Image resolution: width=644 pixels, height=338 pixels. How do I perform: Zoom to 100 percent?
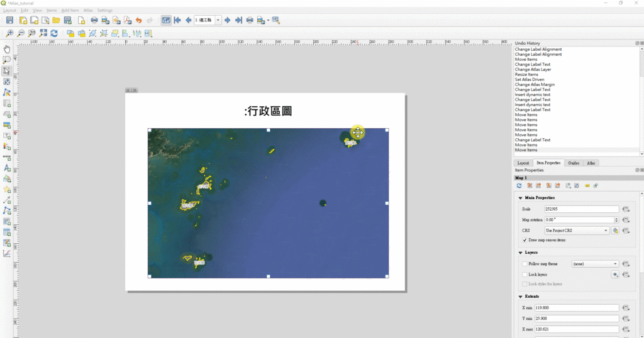click(x=31, y=33)
